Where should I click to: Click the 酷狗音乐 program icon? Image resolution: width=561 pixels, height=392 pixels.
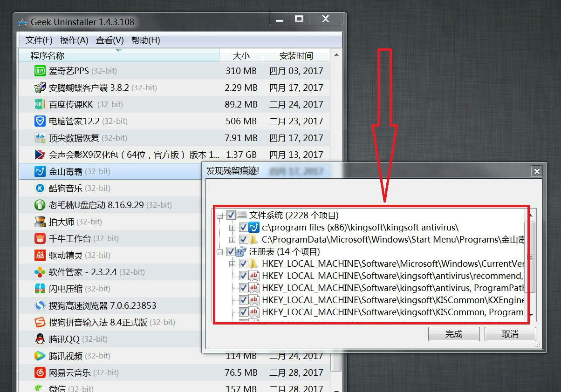coord(40,188)
